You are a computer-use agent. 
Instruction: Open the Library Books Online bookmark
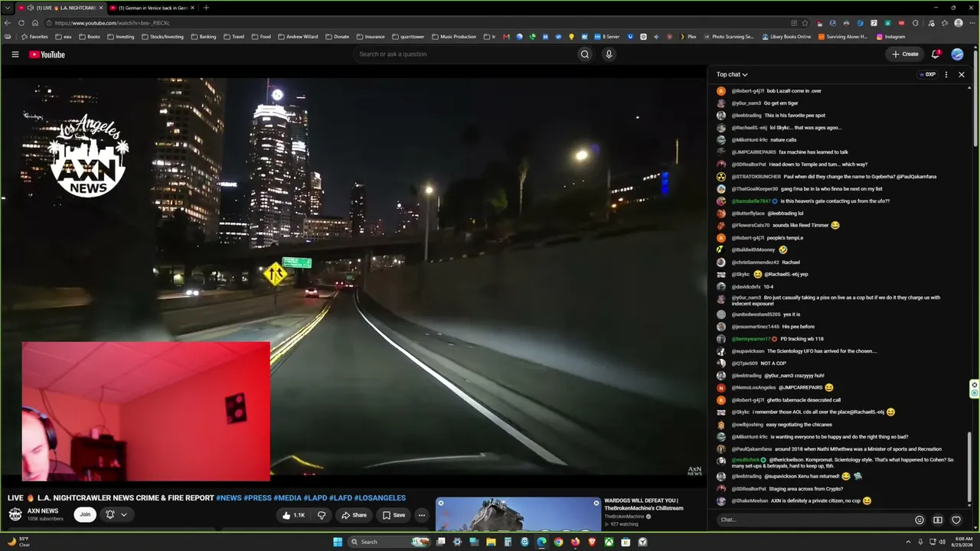786,37
